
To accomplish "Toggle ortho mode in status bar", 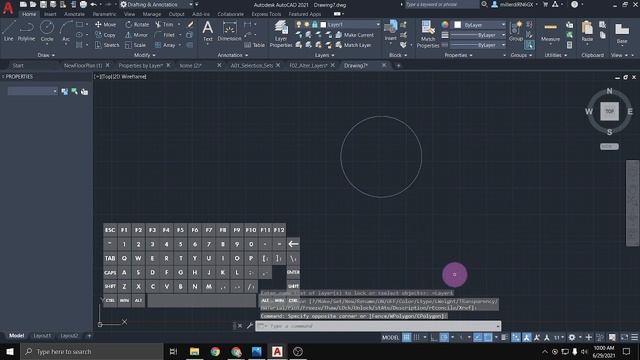I will tap(433, 337).
